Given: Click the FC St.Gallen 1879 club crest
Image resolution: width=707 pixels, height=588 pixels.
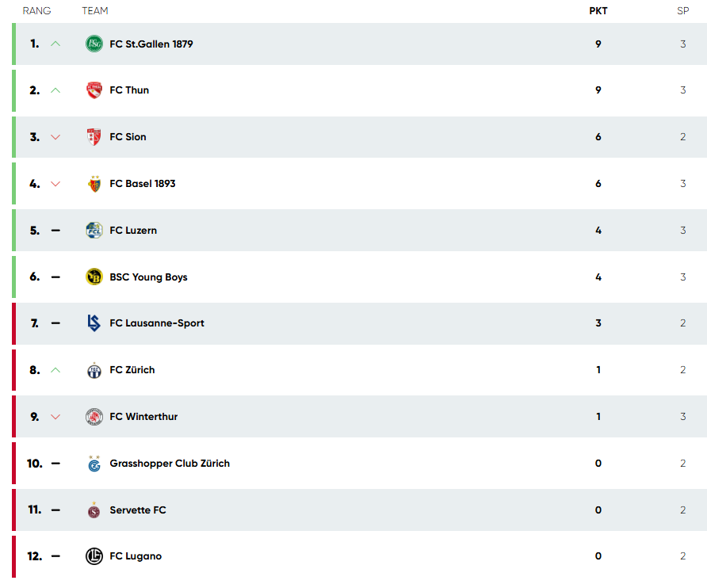Looking at the screenshot, I should coord(94,44).
